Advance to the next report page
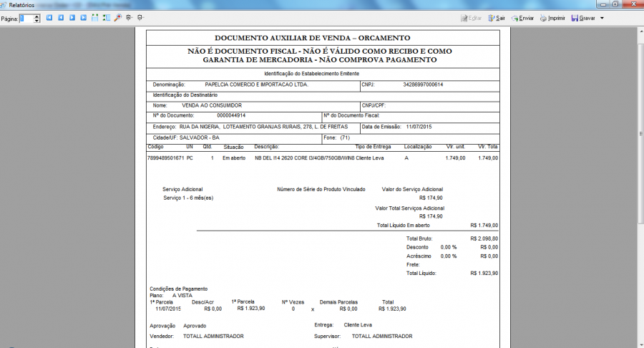Image resolution: width=644 pixels, height=348 pixels. pos(72,18)
